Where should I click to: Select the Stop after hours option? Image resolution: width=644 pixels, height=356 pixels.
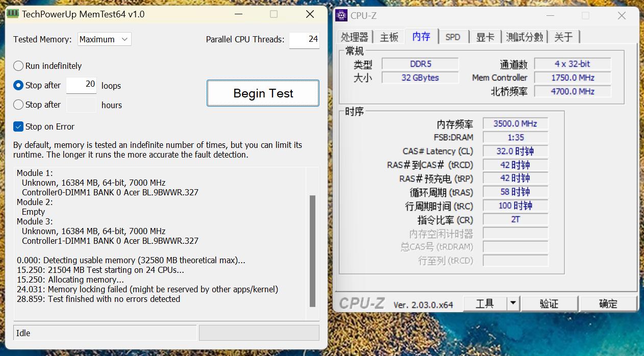click(18, 105)
